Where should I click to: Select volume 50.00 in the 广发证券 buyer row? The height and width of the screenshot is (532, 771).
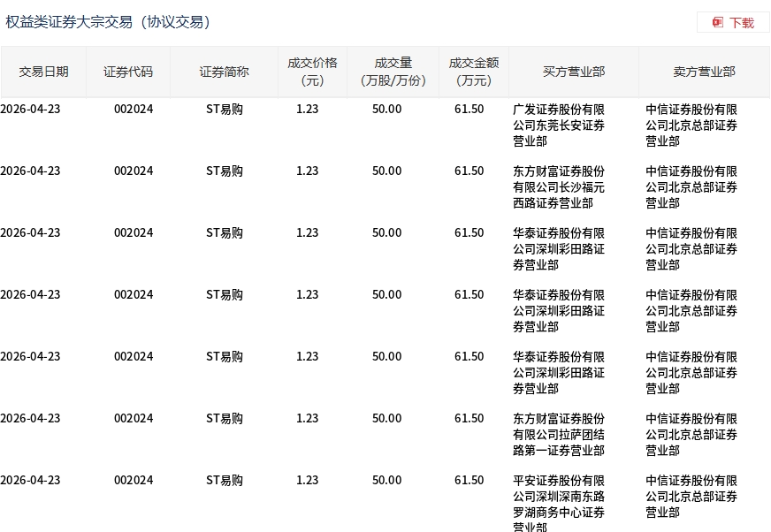pyautogui.click(x=387, y=110)
